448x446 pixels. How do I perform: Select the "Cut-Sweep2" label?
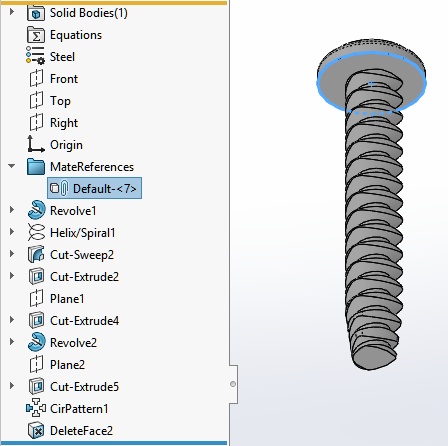(82, 255)
